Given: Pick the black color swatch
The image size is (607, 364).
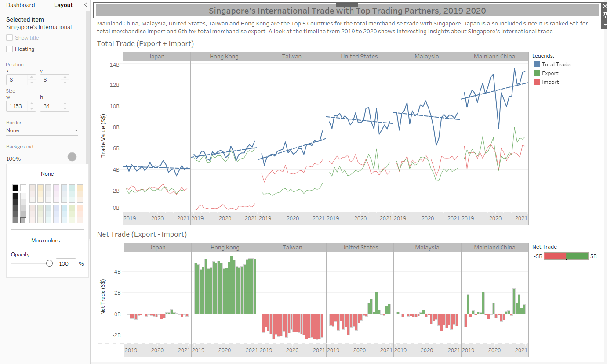Looking at the screenshot, I should coord(15,188).
